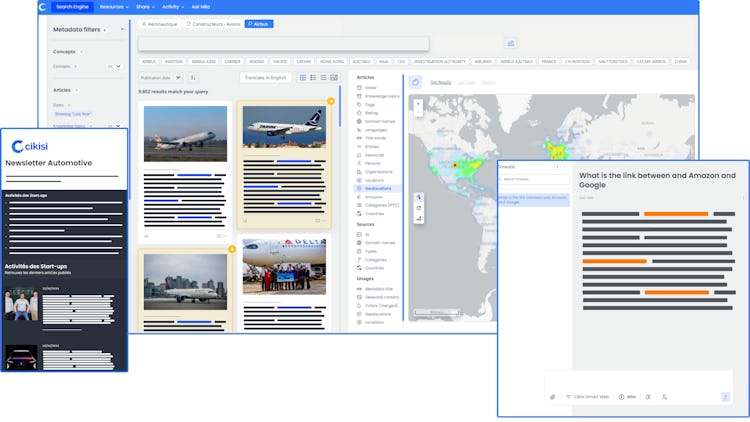Select Categories (IPTC) facet

377,205
